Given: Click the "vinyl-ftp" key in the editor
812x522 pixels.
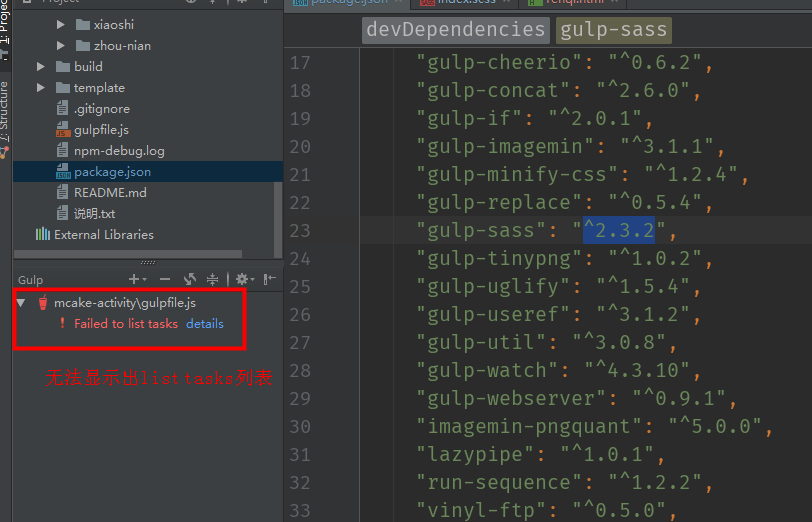Looking at the screenshot, I should point(482,510).
